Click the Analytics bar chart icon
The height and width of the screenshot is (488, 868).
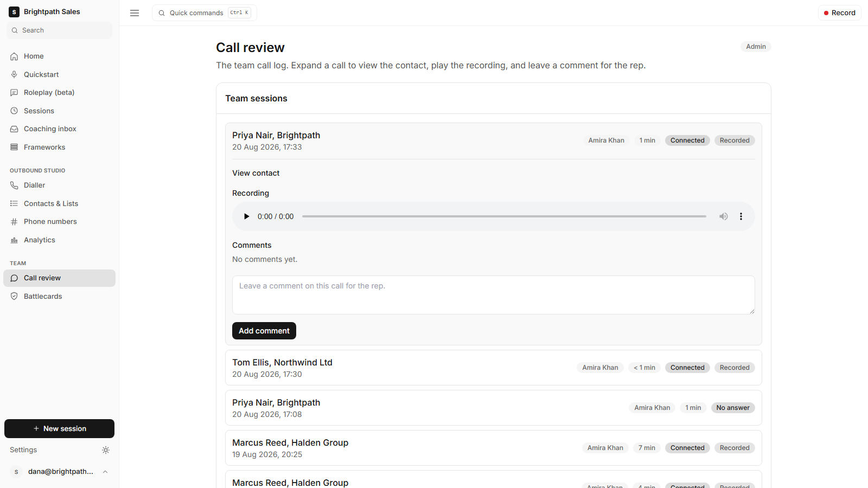pos(14,240)
